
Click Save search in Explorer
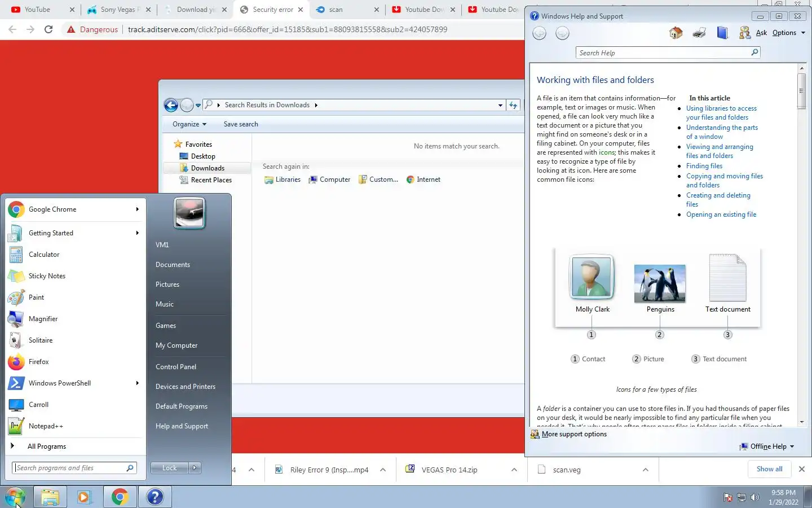point(241,124)
